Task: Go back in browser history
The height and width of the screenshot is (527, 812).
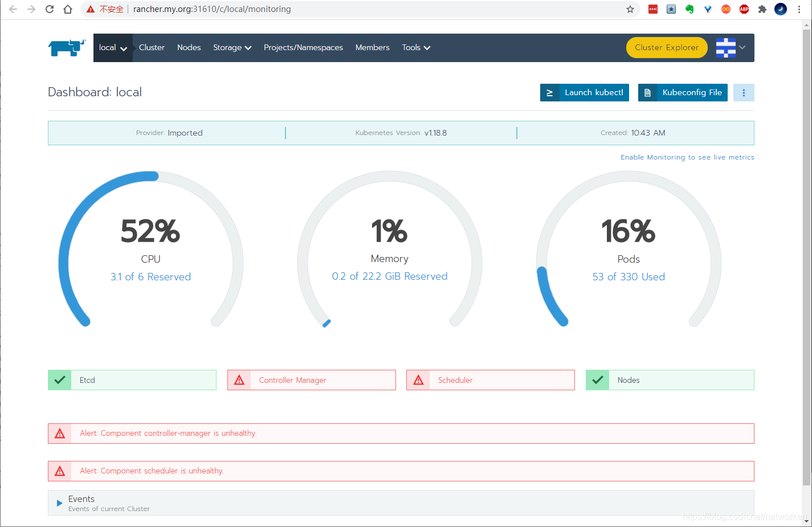Action: [x=13, y=9]
